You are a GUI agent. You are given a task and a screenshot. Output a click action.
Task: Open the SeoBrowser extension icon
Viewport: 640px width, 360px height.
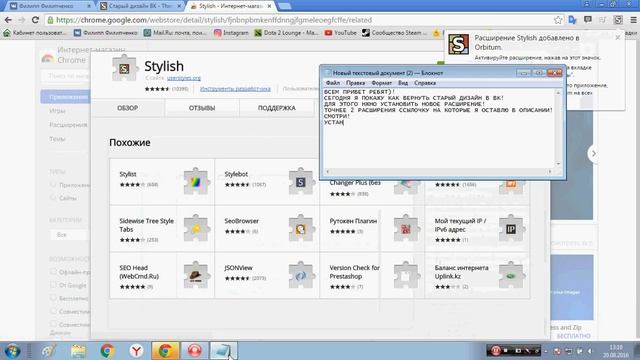coord(301,228)
